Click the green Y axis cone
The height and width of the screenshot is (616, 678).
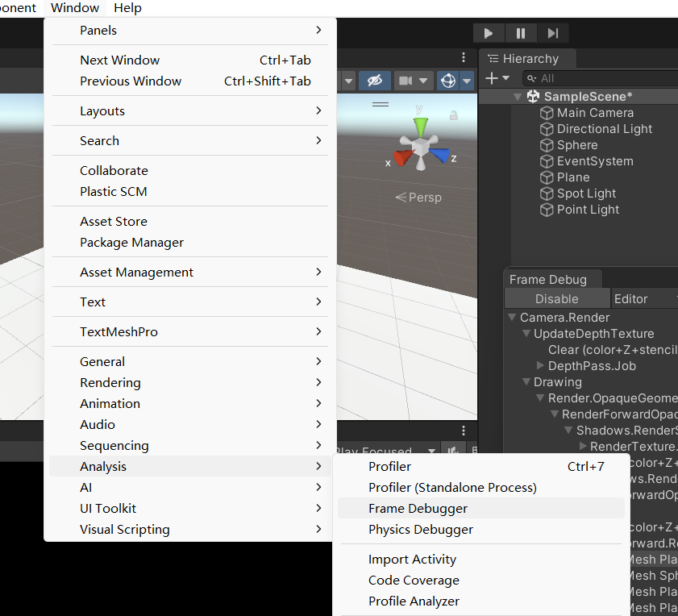point(420,127)
